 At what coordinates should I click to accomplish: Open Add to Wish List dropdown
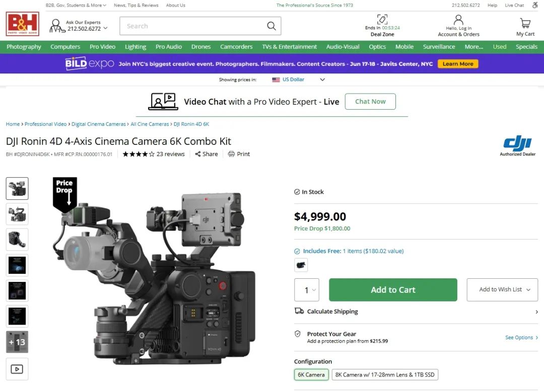(502, 289)
